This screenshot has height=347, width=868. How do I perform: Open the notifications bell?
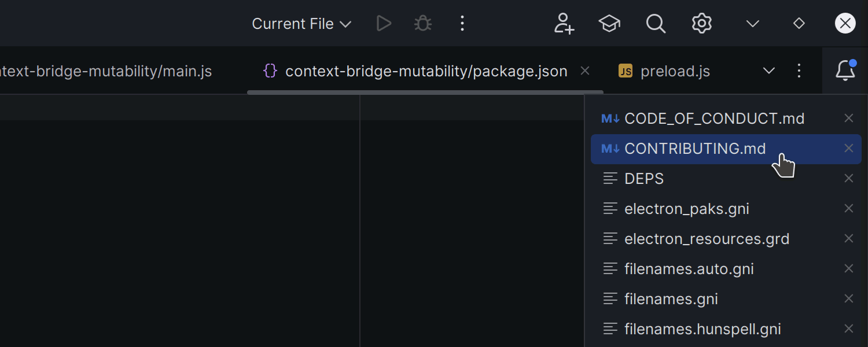coord(845,71)
